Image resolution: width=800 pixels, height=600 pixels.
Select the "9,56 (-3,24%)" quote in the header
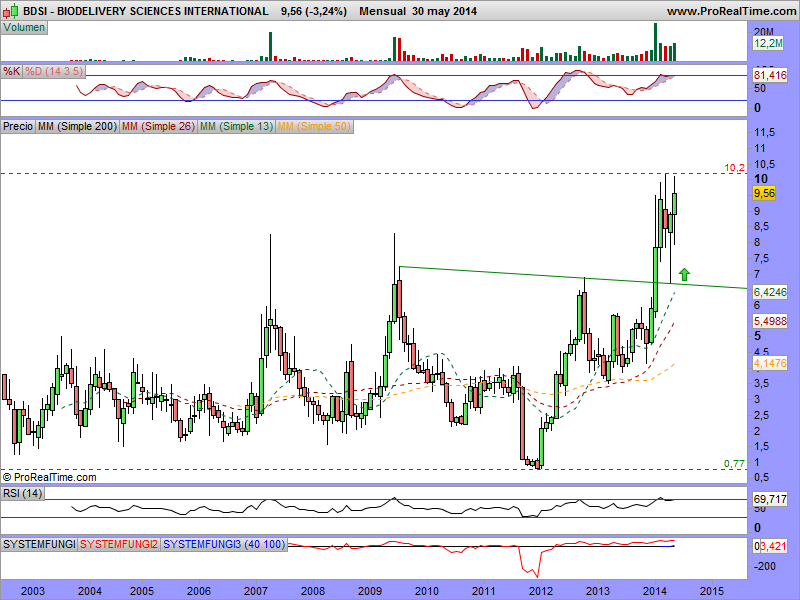(314, 11)
